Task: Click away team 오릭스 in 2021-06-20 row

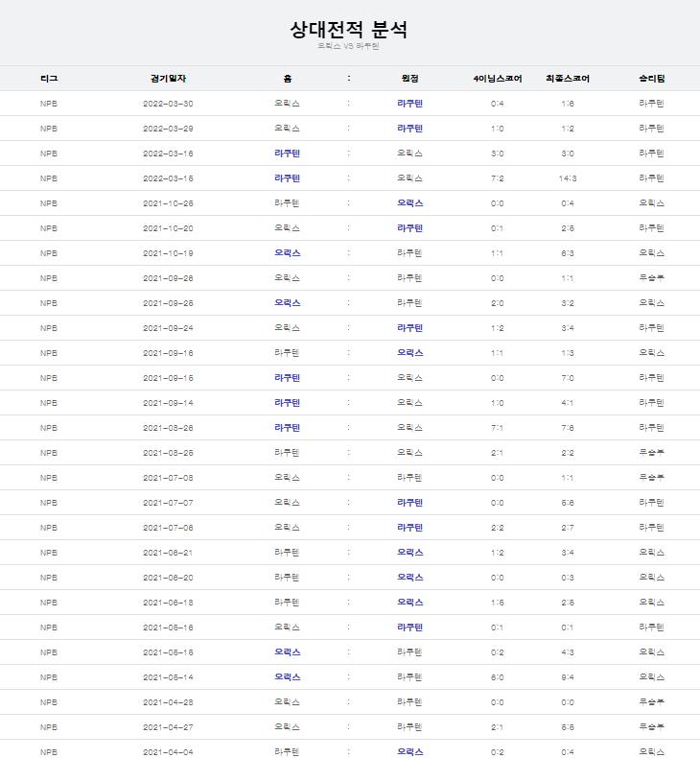Action: tap(409, 578)
